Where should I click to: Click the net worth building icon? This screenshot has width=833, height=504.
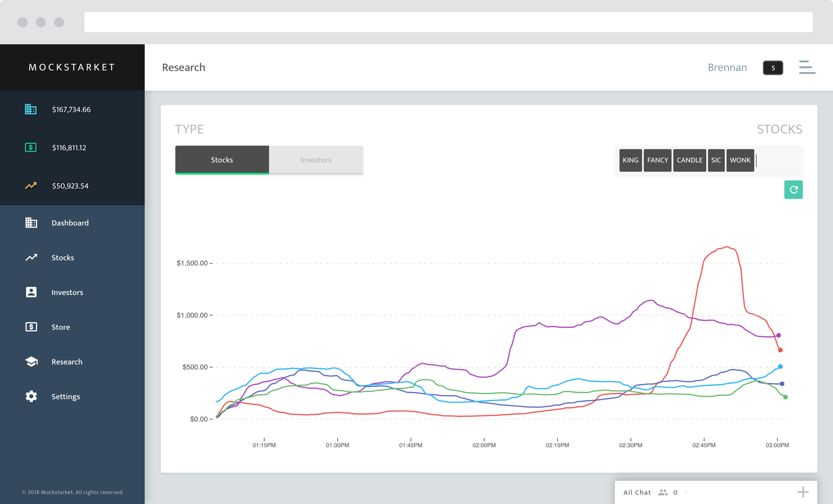(x=31, y=109)
